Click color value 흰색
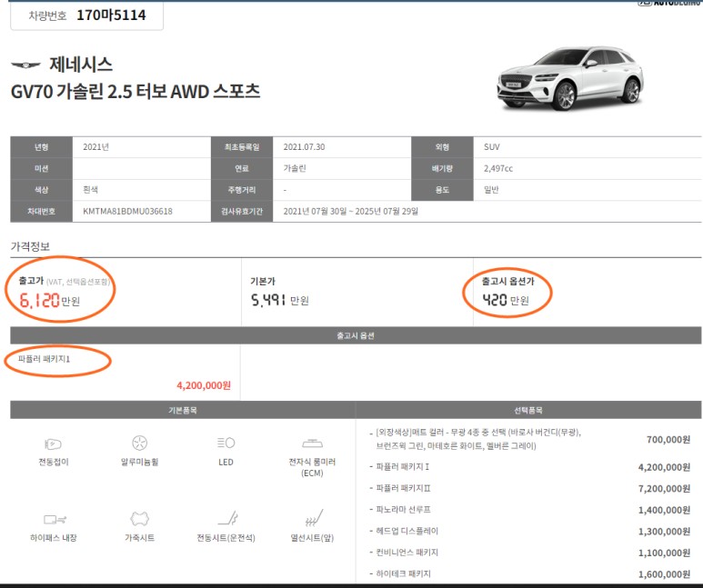Image resolution: width=703 pixels, height=588 pixels. (91, 190)
